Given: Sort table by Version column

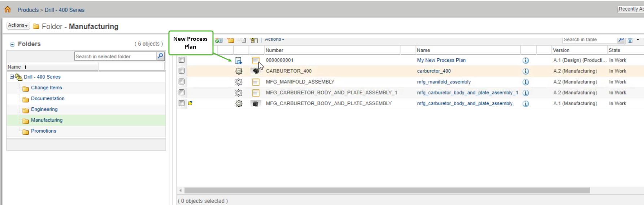Looking at the screenshot, I should [579, 50].
